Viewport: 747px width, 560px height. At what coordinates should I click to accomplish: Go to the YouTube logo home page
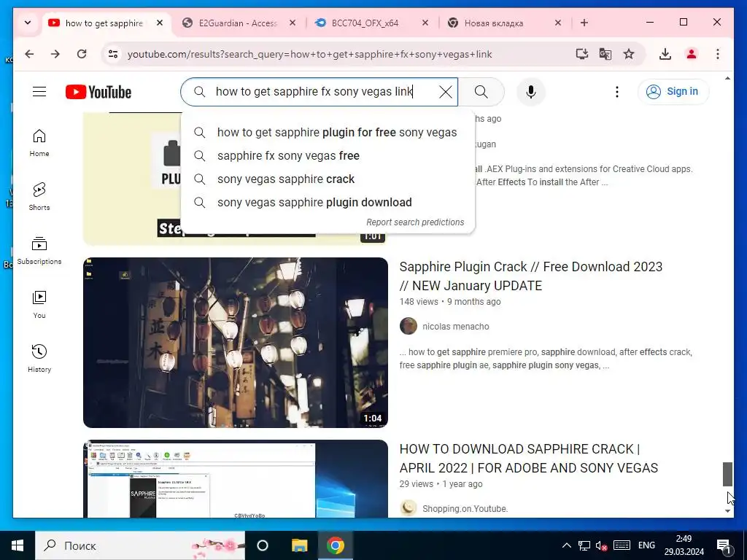point(98,92)
